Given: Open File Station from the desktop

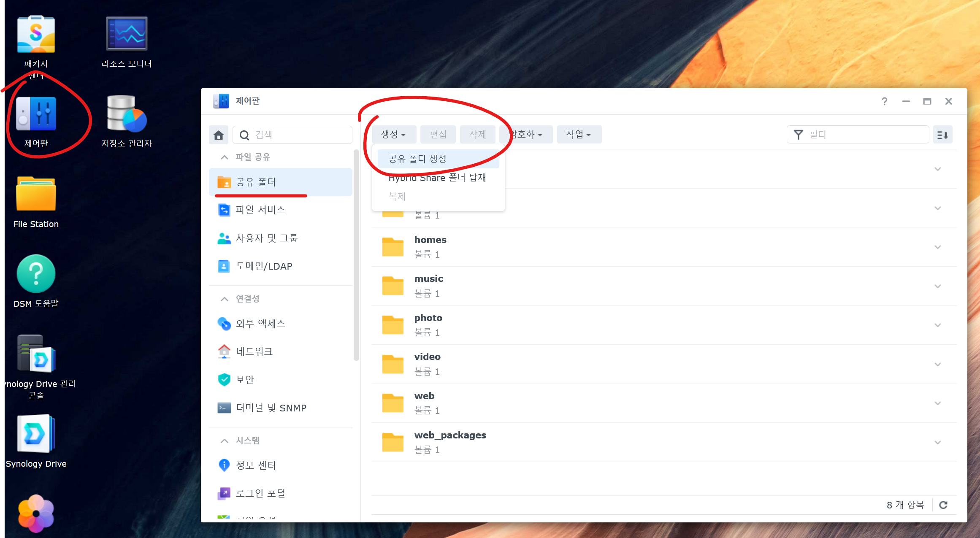Looking at the screenshot, I should (36, 194).
